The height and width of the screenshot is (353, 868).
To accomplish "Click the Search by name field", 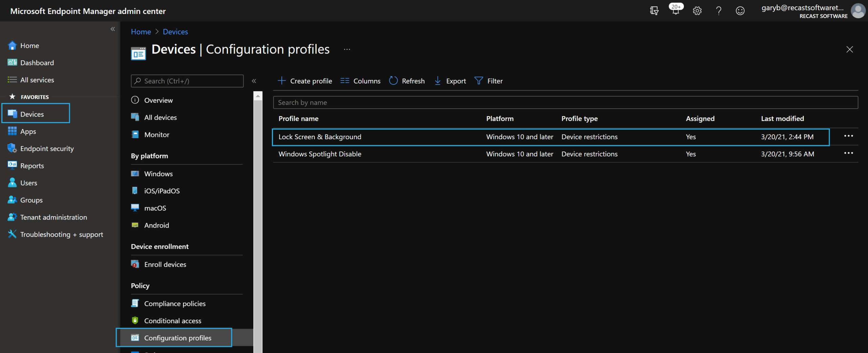I will point(565,103).
